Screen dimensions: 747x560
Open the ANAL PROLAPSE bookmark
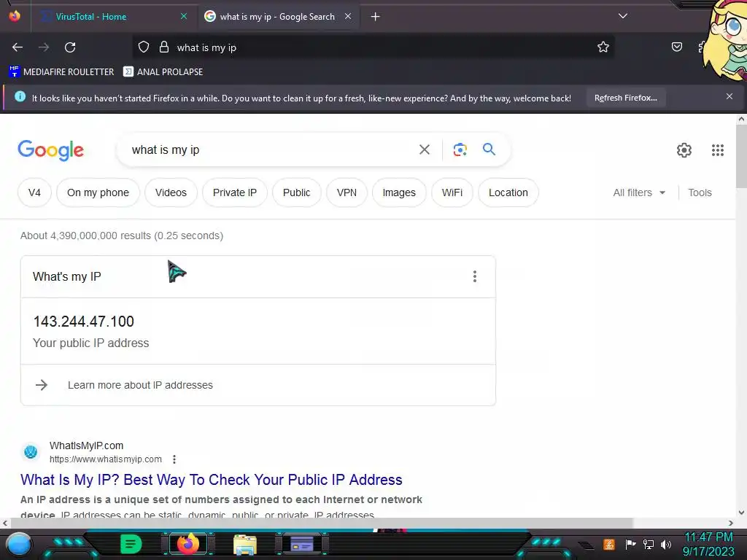(163, 72)
